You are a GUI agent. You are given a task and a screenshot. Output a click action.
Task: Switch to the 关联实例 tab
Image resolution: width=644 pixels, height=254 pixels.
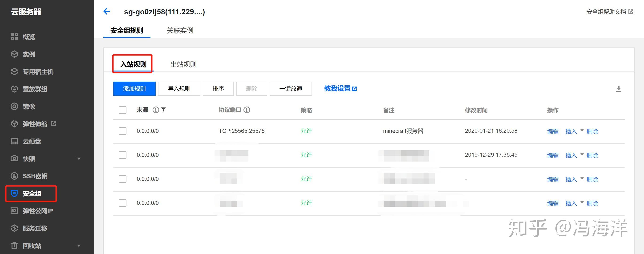click(180, 31)
